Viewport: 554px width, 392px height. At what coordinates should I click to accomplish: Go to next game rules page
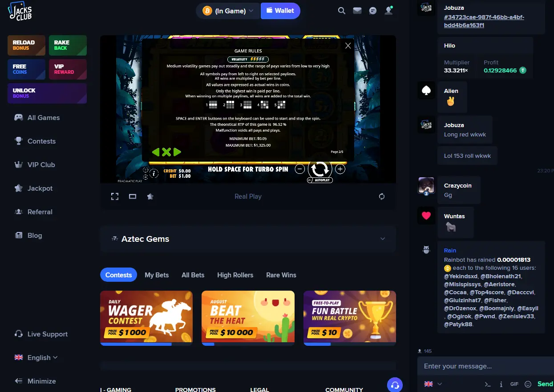pos(177,152)
